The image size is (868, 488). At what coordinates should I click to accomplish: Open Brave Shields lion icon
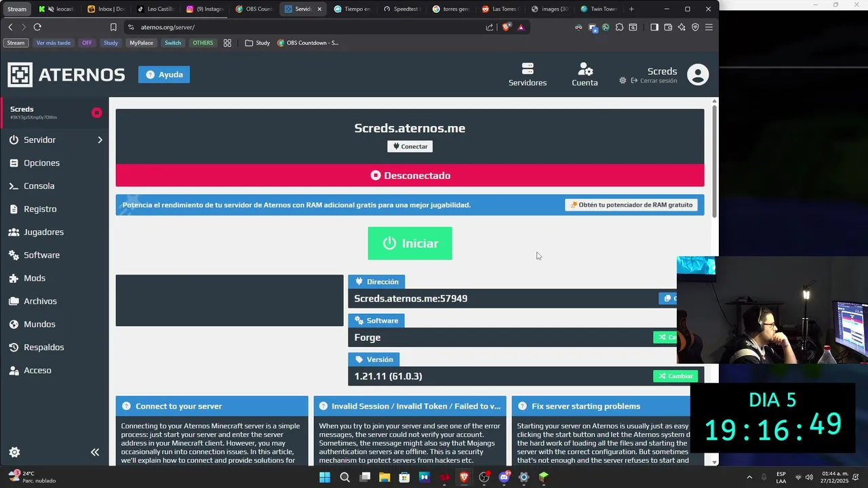506,27
